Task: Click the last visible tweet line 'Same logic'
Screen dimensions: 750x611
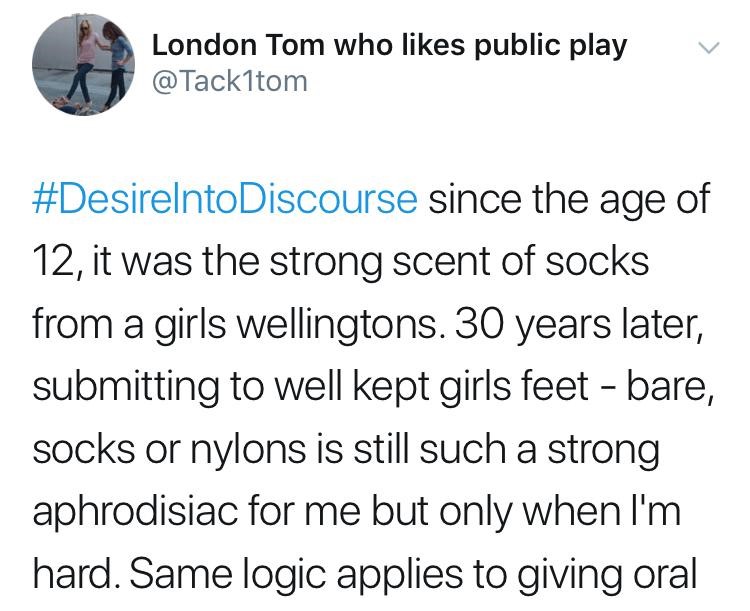Action: 364,574
